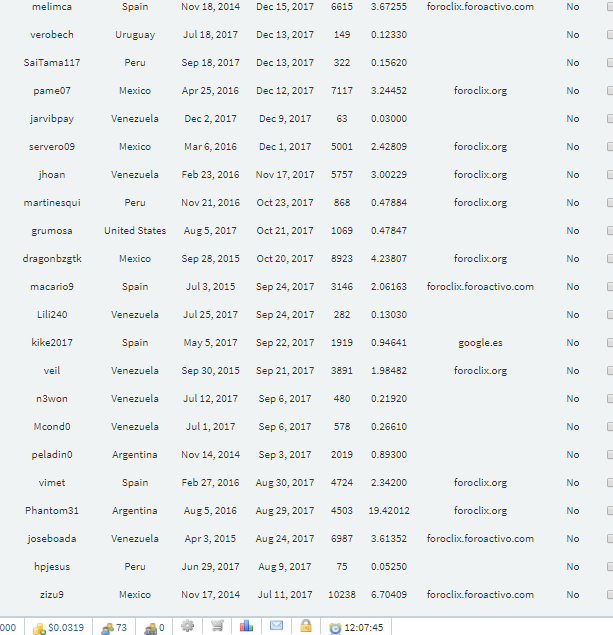This screenshot has width=613, height=635.
Task: Click foroclix.foroactivo.com in macario9 row
Action: (x=480, y=286)
